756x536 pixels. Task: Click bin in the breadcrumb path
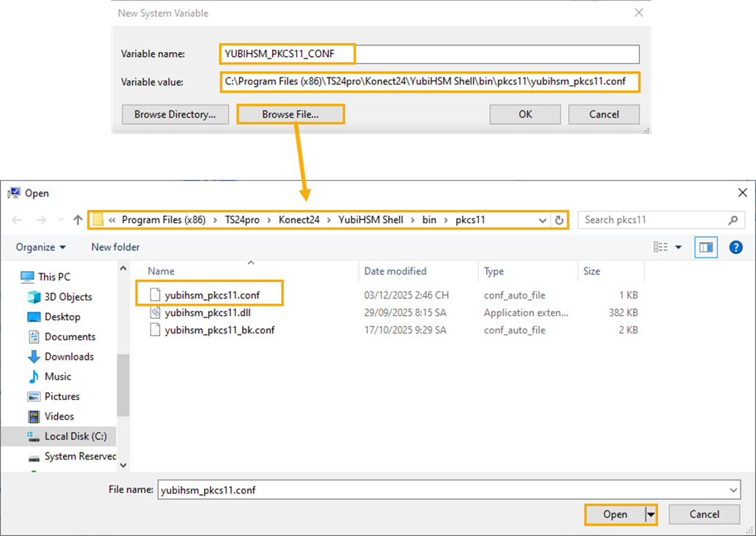429,220
